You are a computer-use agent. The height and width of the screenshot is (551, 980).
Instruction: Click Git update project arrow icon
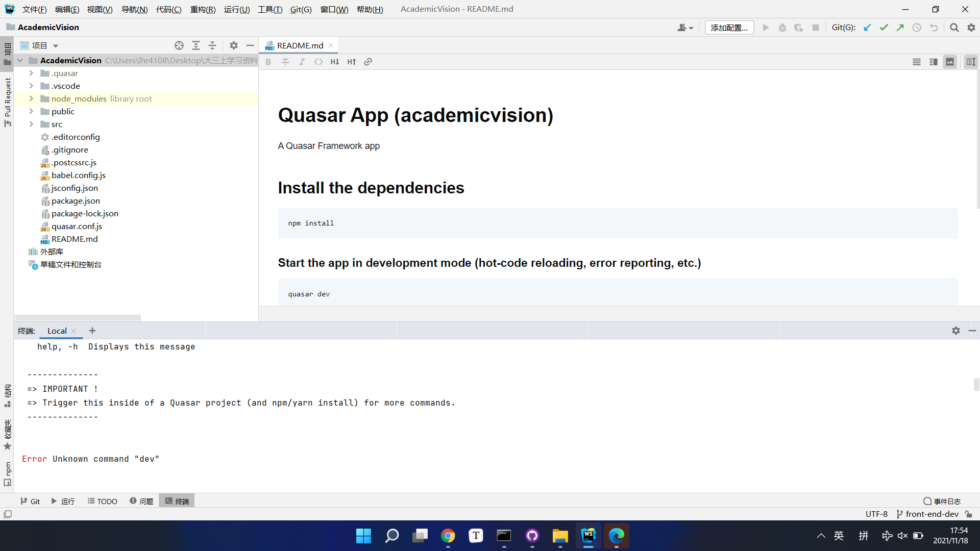click(x=867, y=28)
